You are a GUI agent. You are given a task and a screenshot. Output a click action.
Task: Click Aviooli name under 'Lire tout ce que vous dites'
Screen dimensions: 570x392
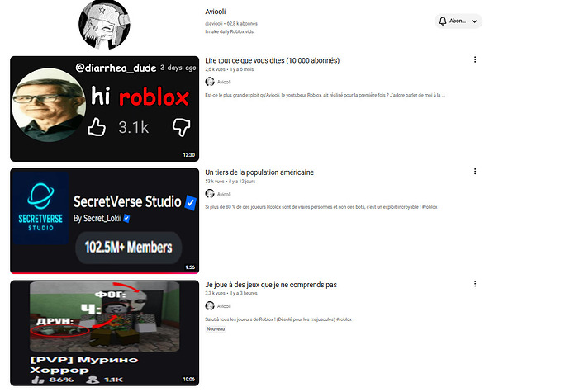coord(224,82)
